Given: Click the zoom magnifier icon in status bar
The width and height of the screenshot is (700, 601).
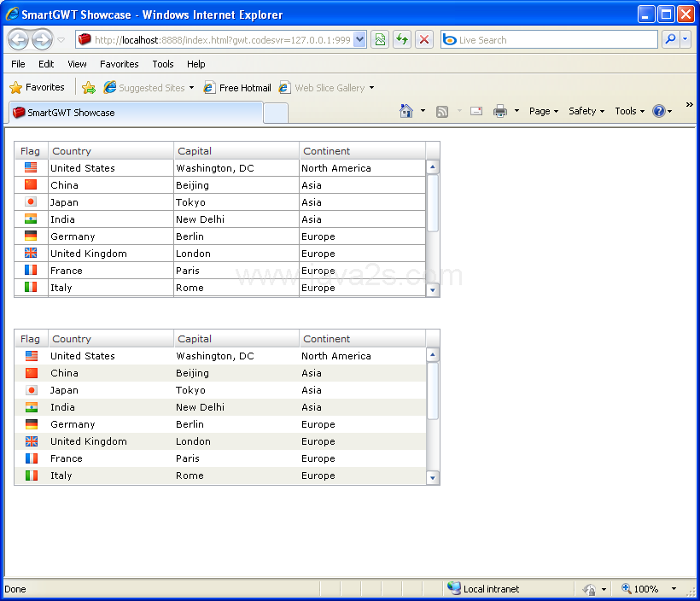Looking at the screenshot, I should pyautogui.click(x=627, y=588).
